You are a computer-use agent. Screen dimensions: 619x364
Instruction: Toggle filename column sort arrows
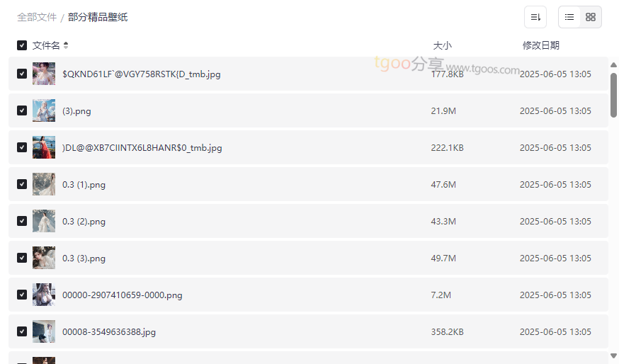tap(66, 45)
